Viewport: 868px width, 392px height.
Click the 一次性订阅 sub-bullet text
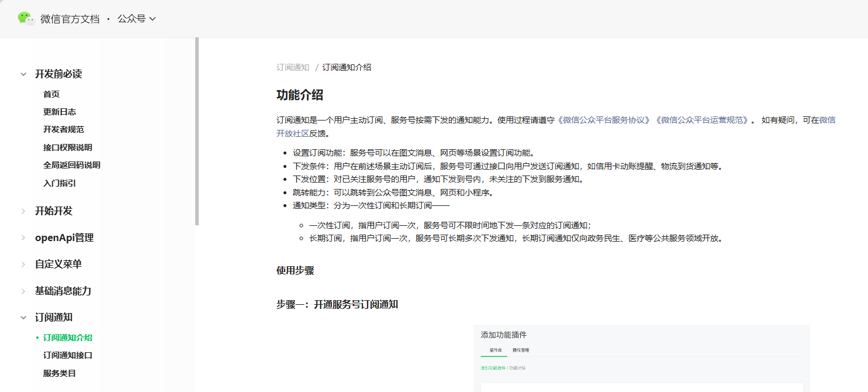pyautogui.click(x=450, y=225)
